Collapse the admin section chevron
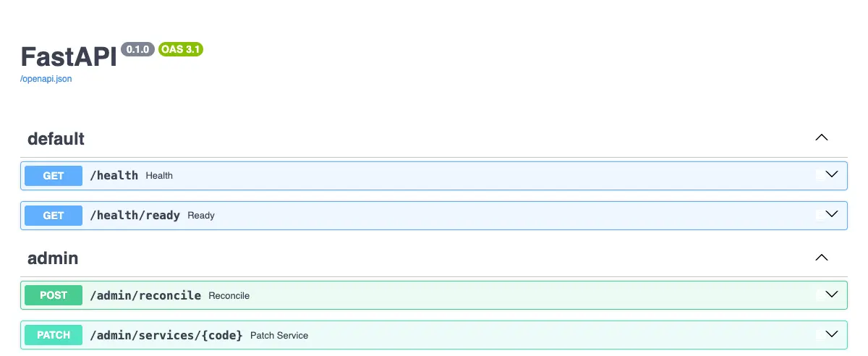 pos(821,257)
